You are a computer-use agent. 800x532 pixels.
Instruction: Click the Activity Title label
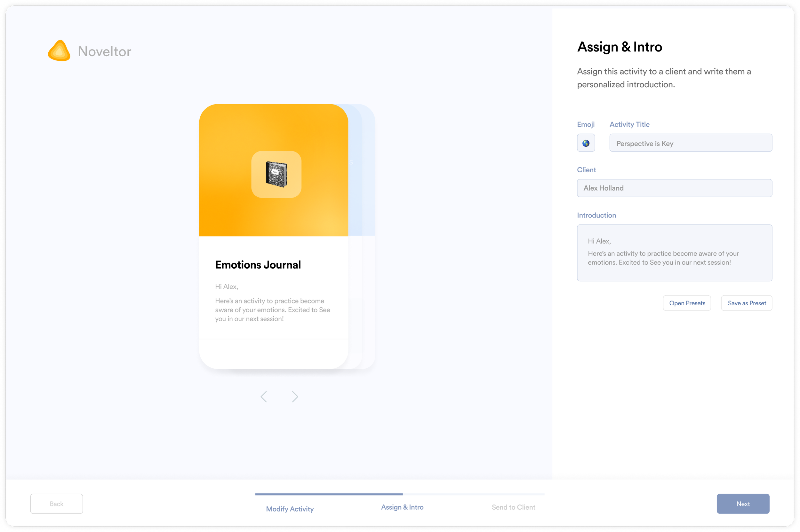[629, 124]
